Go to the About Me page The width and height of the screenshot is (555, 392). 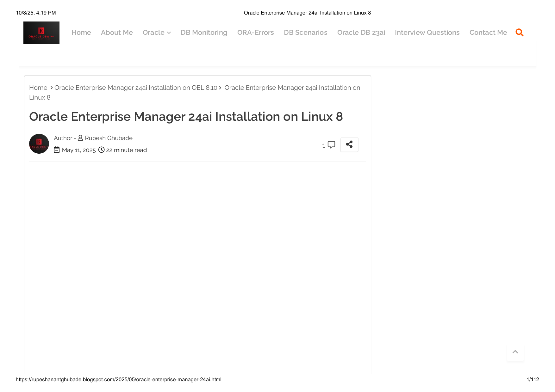[x=117, y=33]
